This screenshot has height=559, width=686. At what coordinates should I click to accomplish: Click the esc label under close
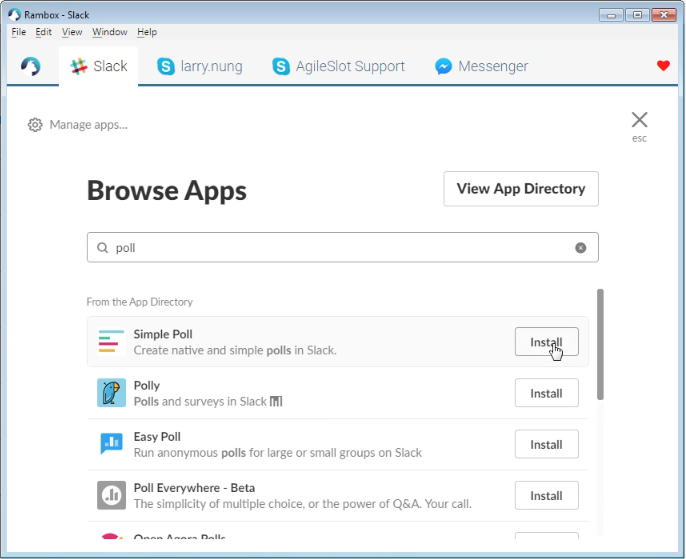(x=639, y=138)
